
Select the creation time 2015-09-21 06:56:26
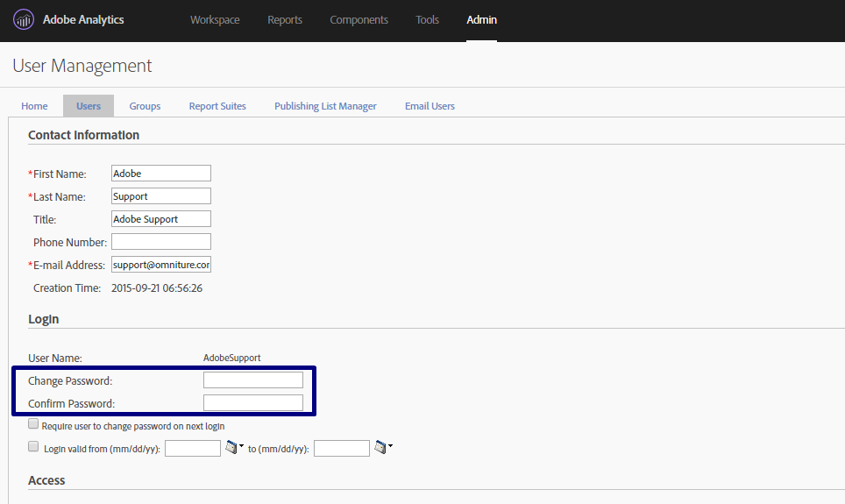pyautogui.click(x=157, y=288)
